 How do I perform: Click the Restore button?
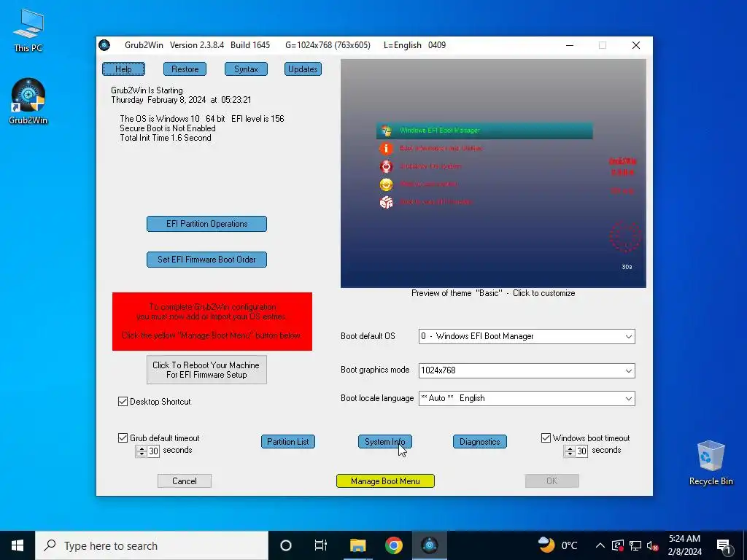pos(185,69)
